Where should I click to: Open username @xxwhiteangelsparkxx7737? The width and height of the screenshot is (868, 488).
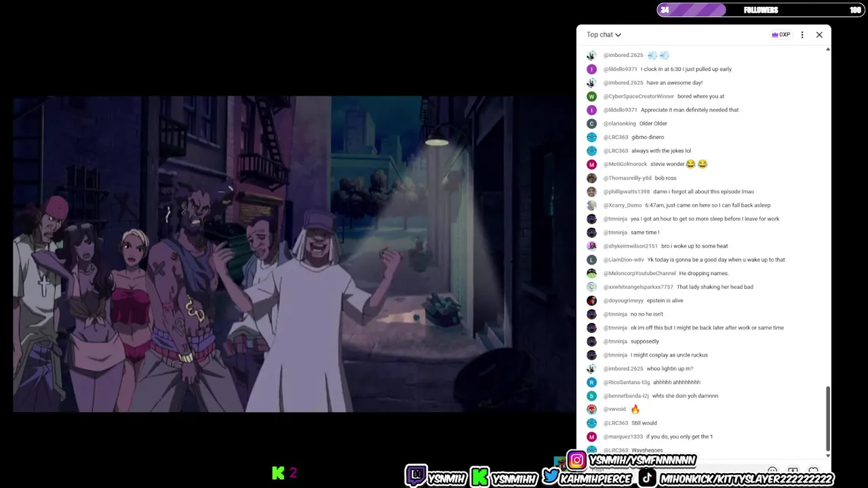click(x=638, y=287)
